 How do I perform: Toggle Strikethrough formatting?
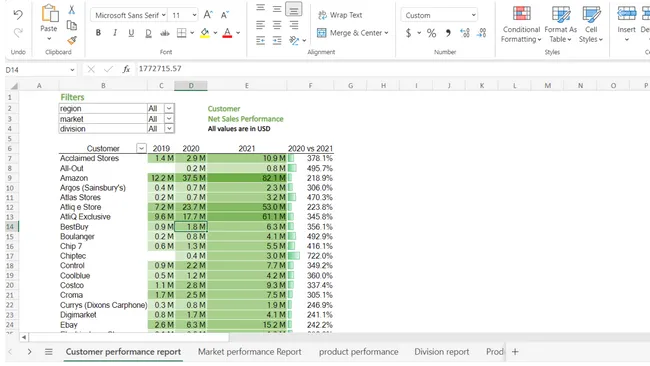click(x=165, y=33)
